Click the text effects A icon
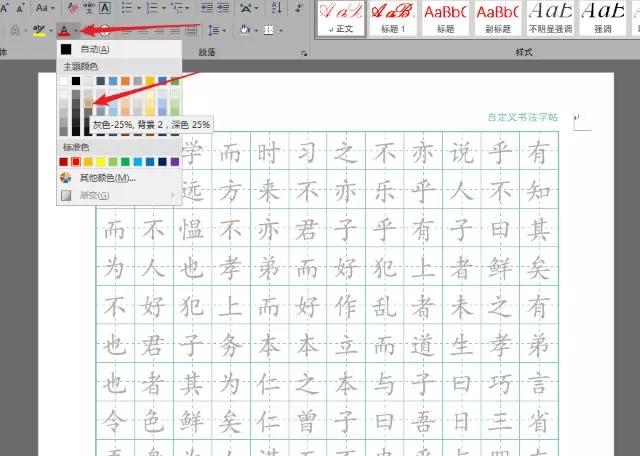The image size is (640, 456). click(15, 30)
